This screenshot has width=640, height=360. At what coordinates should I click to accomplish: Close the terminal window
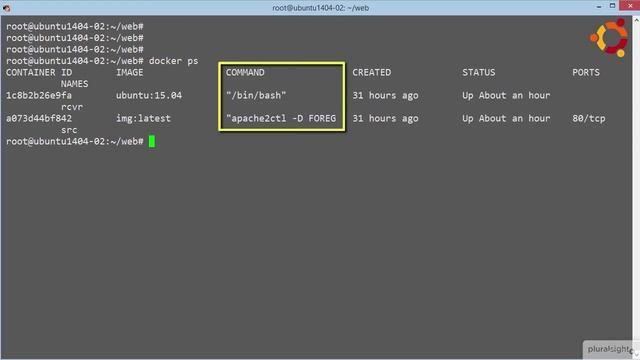click(x=630, y=6)
